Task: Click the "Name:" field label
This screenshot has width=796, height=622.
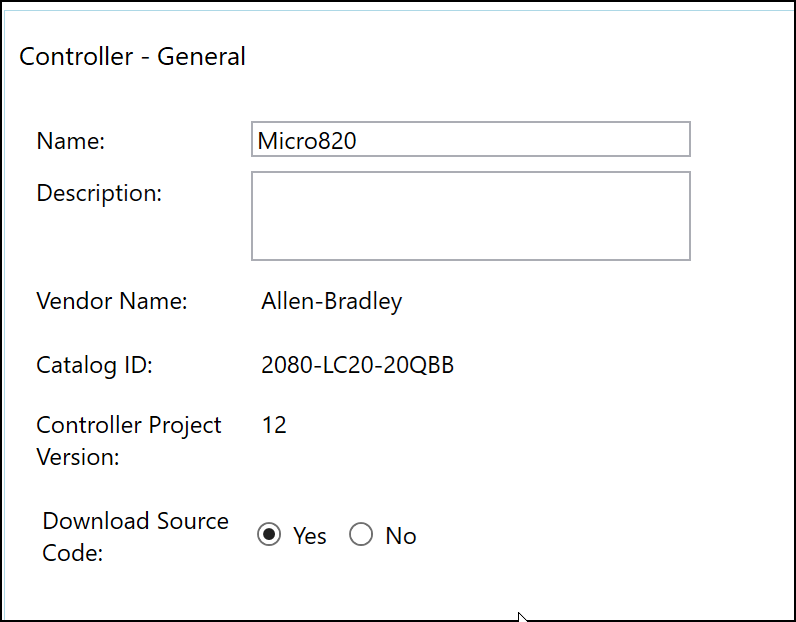Action: pyautogui.click(x=70, y=141)
